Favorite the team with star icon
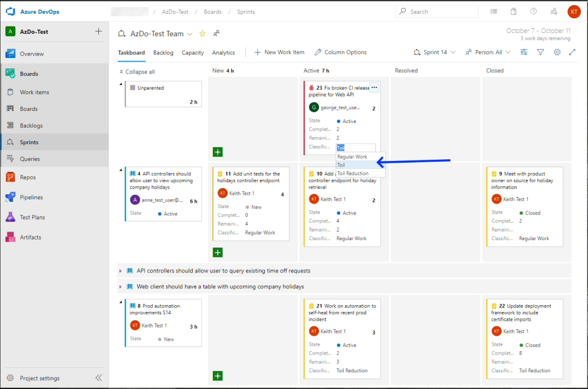588x389 pixels. [202, 34]
